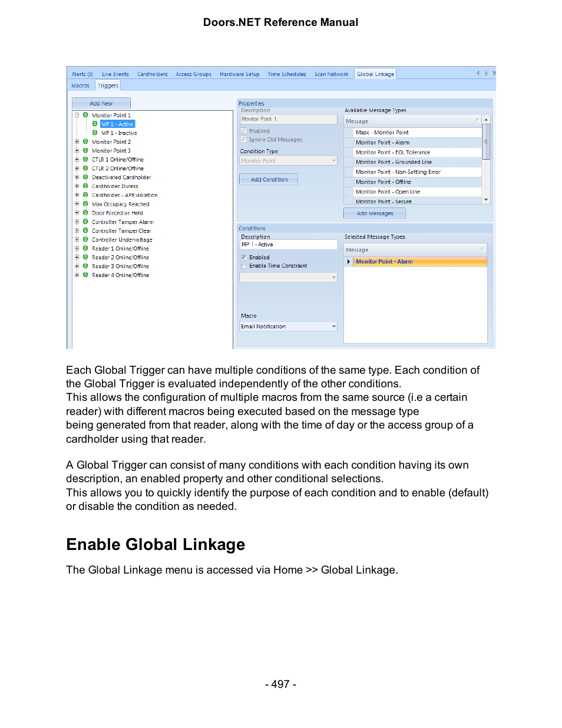This screenshot has width=562, height=728.
Task: Click Properties Description field Monitor Point 1
Action: coord(288,119)
